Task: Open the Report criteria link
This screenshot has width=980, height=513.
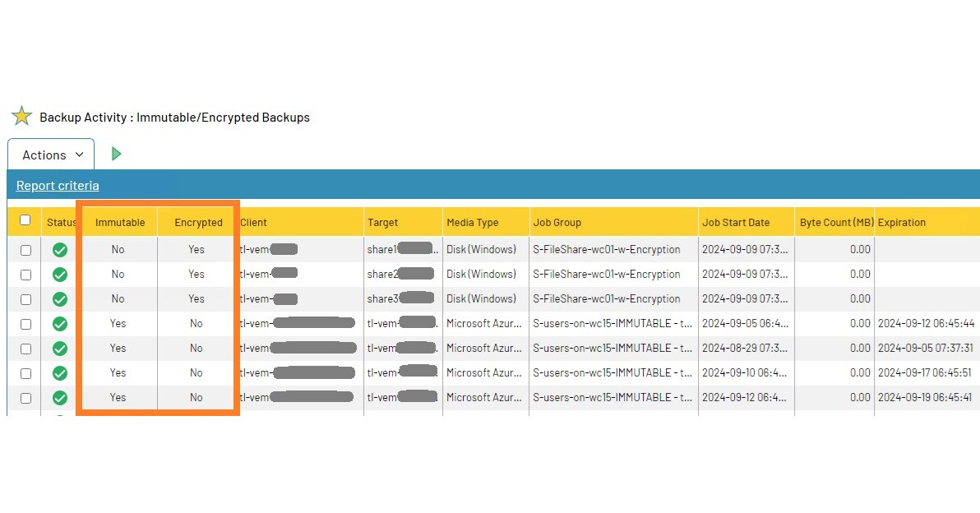Action: coord(56,185)
